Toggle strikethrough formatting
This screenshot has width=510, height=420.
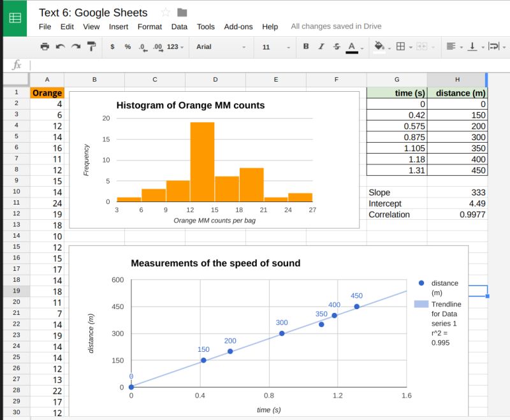point(335,46)
